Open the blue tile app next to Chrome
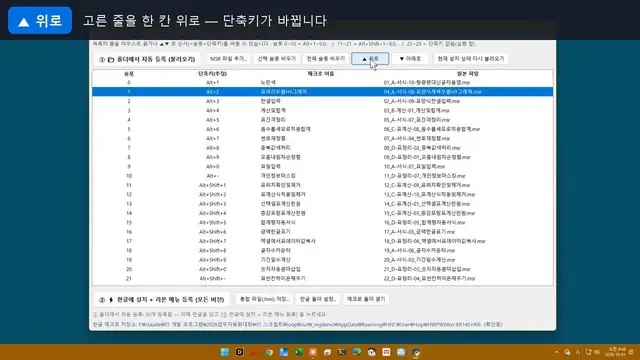 [x=284, y=352]
